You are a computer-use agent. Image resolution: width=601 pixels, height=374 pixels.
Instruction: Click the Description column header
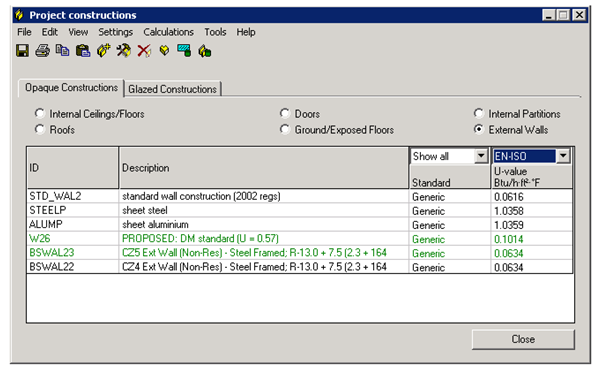(264, 168)
